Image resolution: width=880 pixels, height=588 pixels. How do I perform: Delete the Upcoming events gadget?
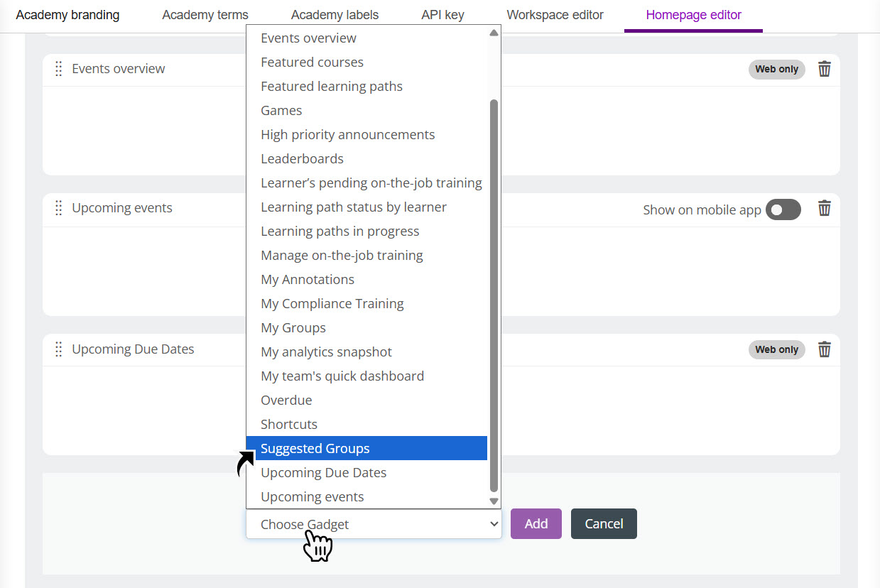824,209
